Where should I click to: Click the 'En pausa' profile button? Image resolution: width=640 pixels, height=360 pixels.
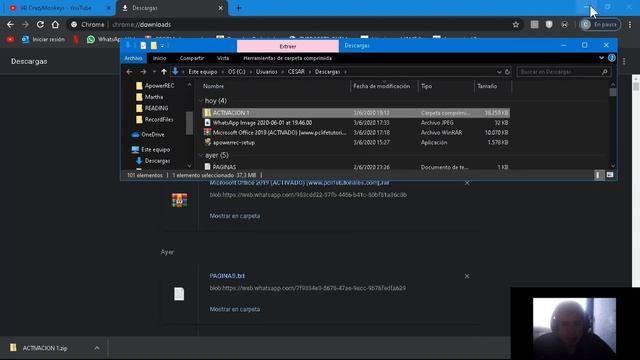pos(600,24)
